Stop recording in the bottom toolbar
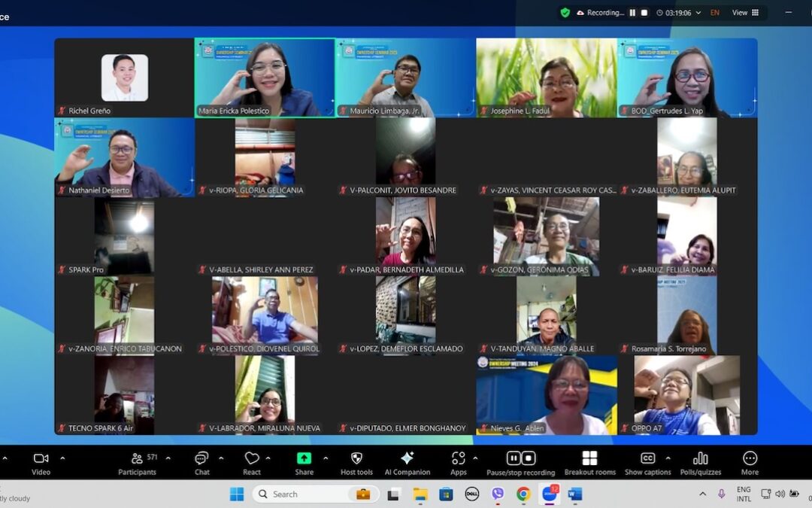The height and width of the screenshot is (508, 812). (529, 458)
